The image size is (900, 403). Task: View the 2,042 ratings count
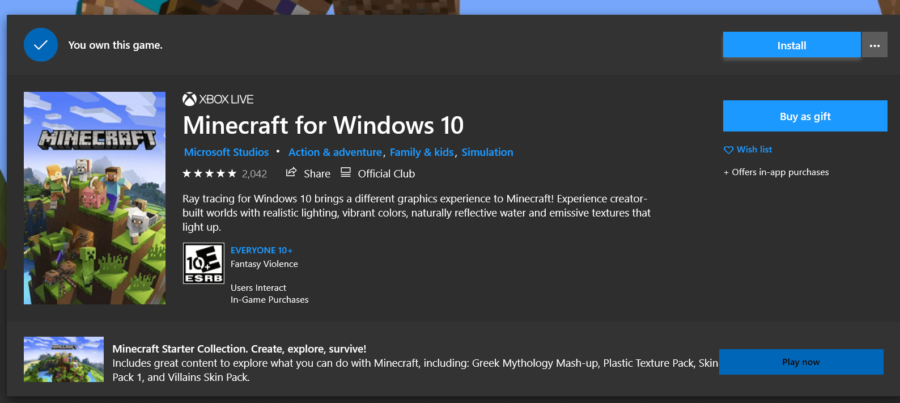point(254,173)
